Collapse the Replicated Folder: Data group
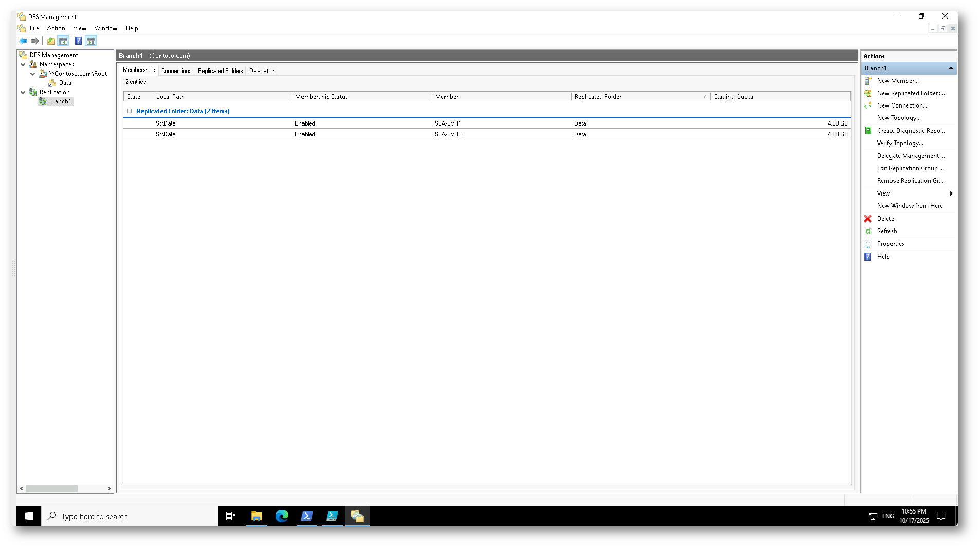 (130, 111)
